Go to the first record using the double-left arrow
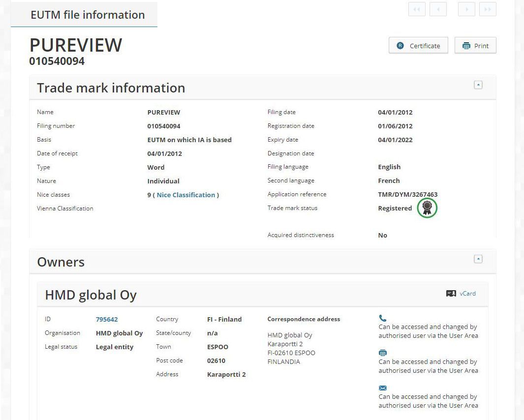Image resolution: width=524 pixels, height=420 pixels. coord(417,9)
